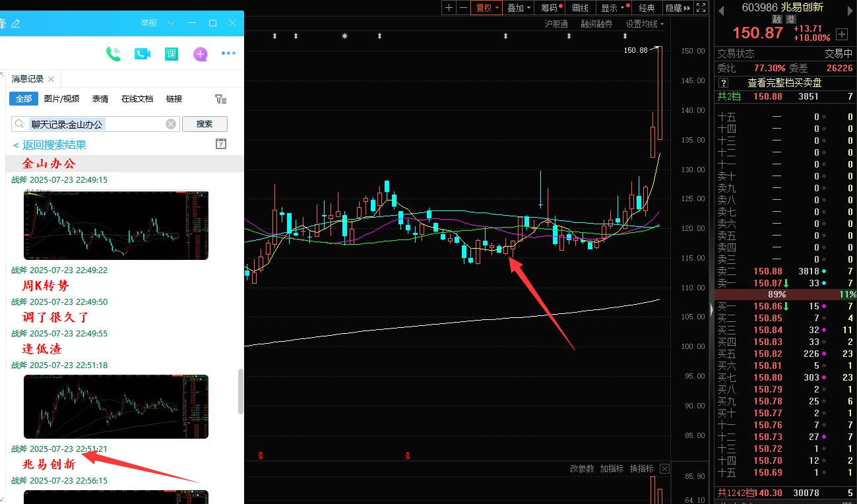Click the pencil edit icon beside chat name
Viewport: 857px width, 504px height.
16,23
